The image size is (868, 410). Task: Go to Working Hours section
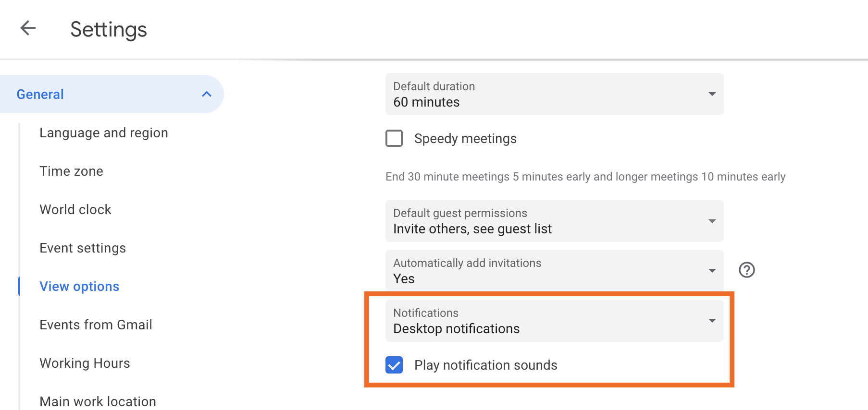85,363
